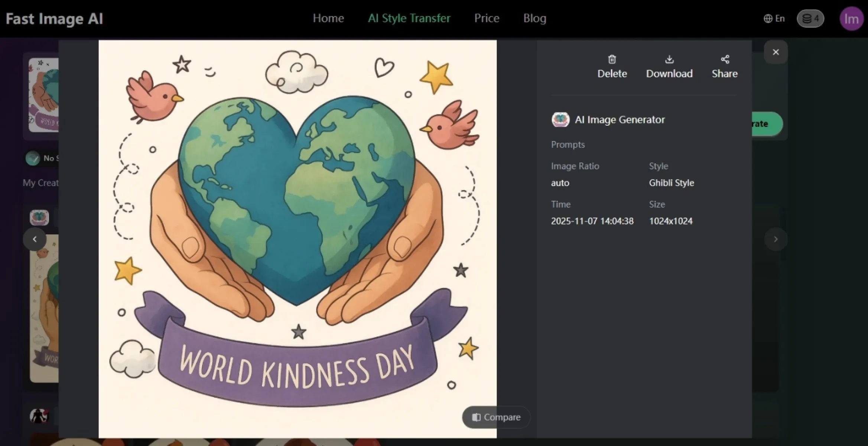868x446 pixels.
Task: Click the Share icon
Action: (x=724, y=60)
